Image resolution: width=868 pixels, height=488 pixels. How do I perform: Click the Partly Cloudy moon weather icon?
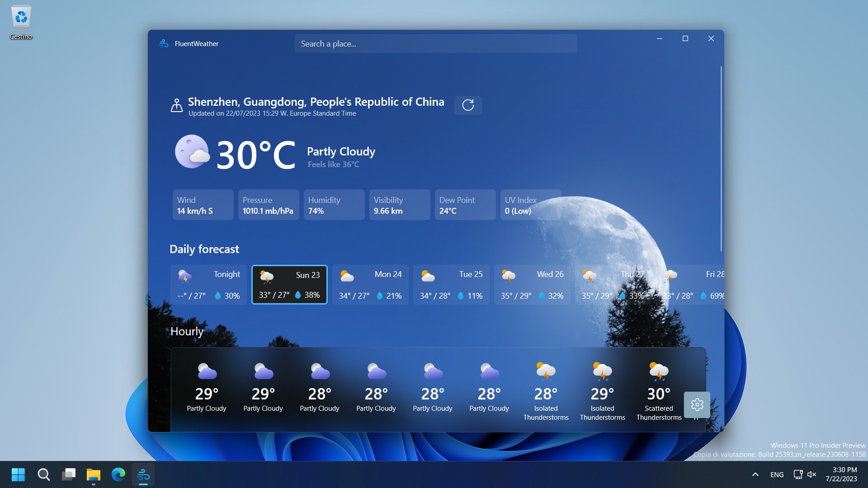[192, 152]
